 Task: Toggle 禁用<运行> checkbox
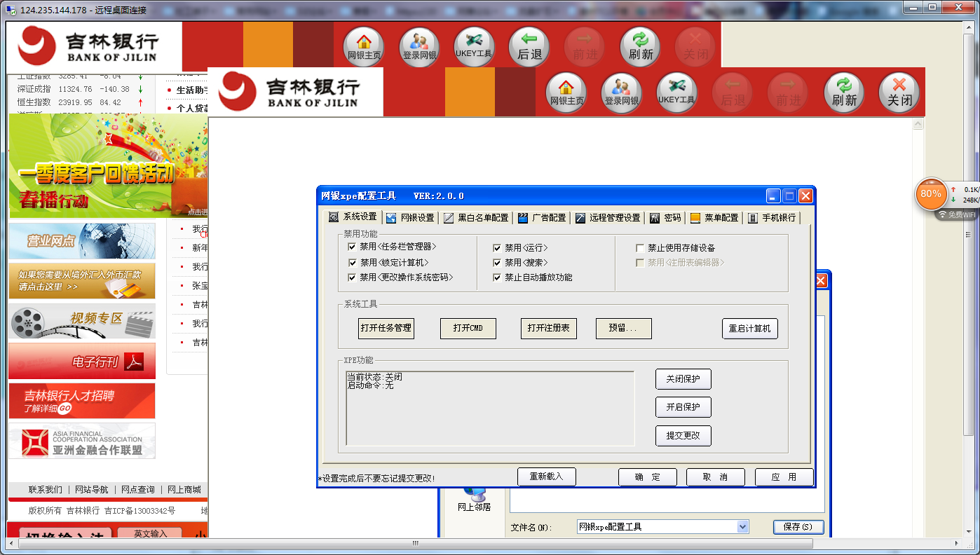[497, 247]
